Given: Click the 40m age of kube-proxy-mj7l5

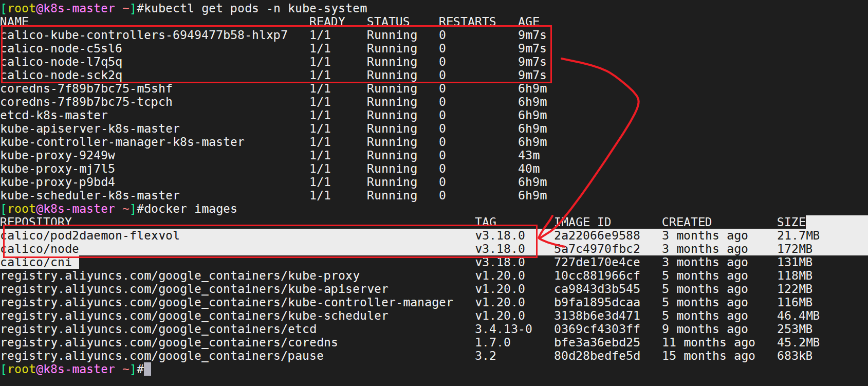Looking at the screenshot, I should click(529, 169).
